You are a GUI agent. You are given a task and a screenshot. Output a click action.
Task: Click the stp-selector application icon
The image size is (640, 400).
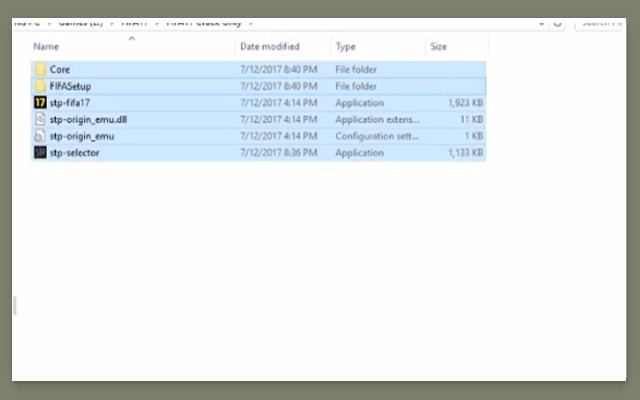pos(40,153)
